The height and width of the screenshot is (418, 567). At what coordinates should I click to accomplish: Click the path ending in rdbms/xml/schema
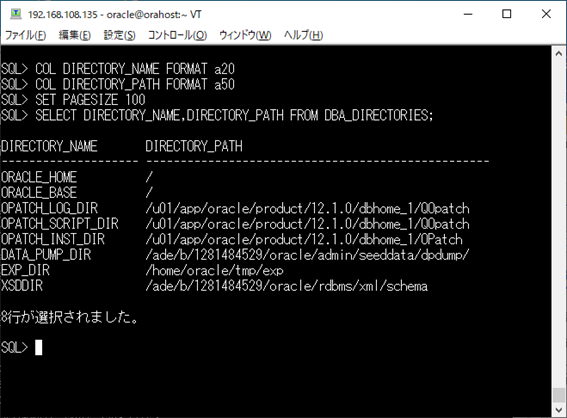(286, 286)
